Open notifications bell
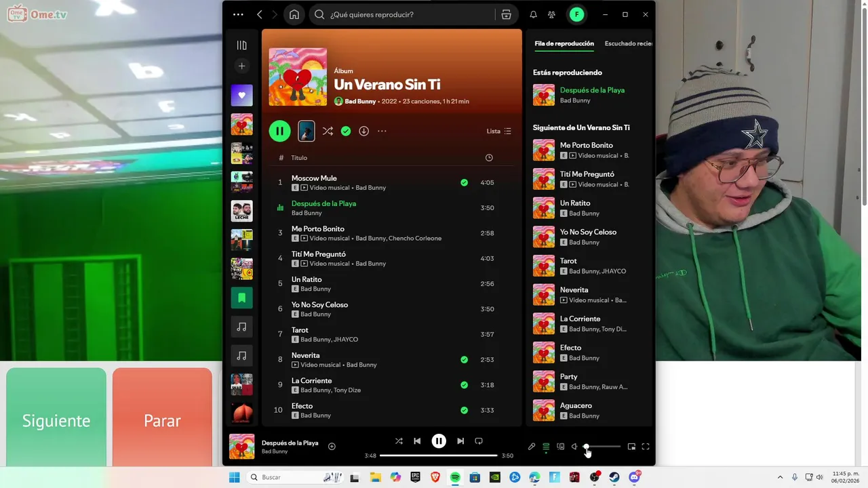Screen dimensions: 868x488 click(533, 14)
